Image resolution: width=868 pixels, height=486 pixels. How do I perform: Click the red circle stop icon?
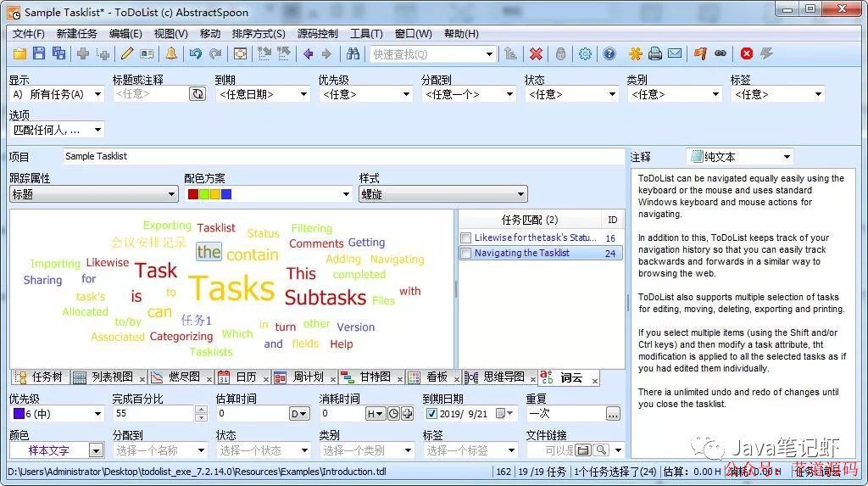pos(747,53)
